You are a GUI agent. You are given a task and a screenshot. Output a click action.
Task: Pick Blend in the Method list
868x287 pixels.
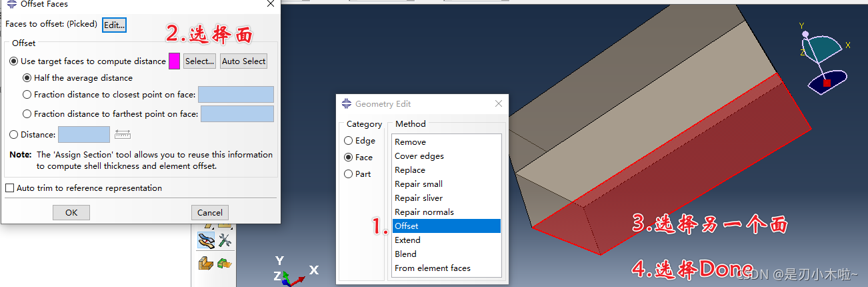click(405, 254)
